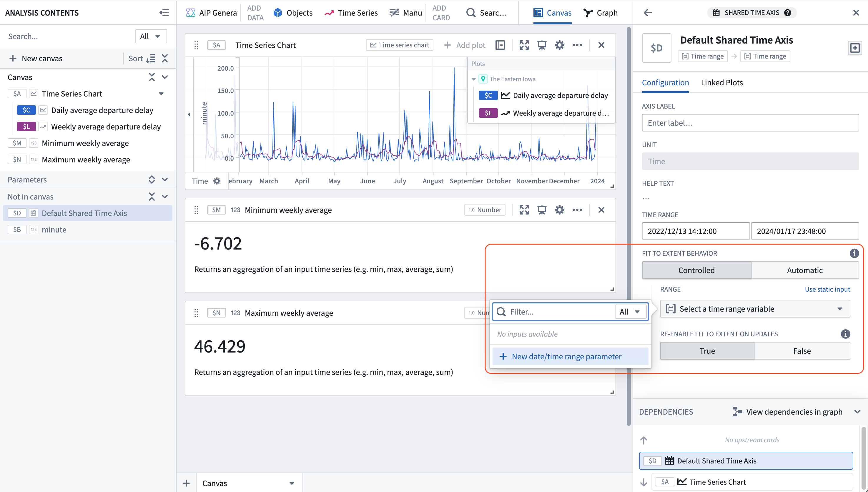Open the All filter dropdown beside Search
The width and height of the screenshot is (868, 492).
pos(151,36)
